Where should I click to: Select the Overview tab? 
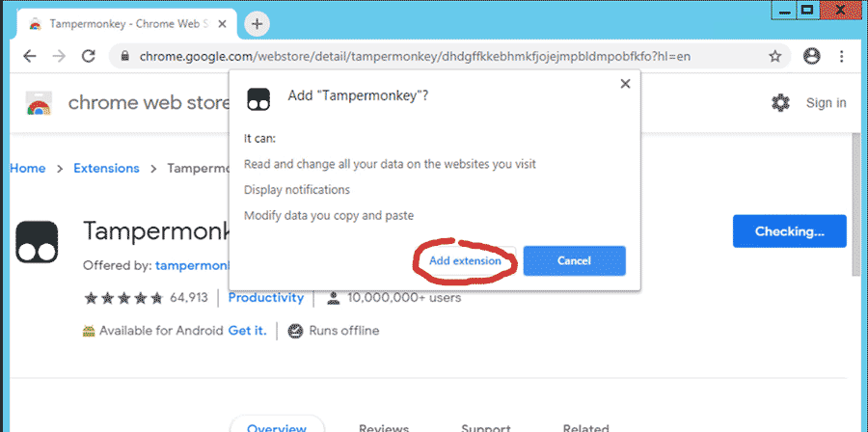tap(277, 427)
